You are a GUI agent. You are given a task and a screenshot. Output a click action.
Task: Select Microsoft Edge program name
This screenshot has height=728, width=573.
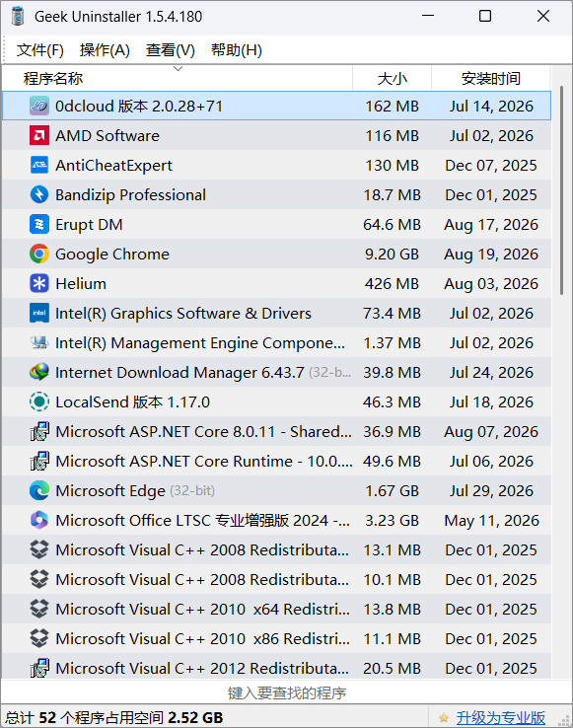pyautogui.click(x=110, y=490)
